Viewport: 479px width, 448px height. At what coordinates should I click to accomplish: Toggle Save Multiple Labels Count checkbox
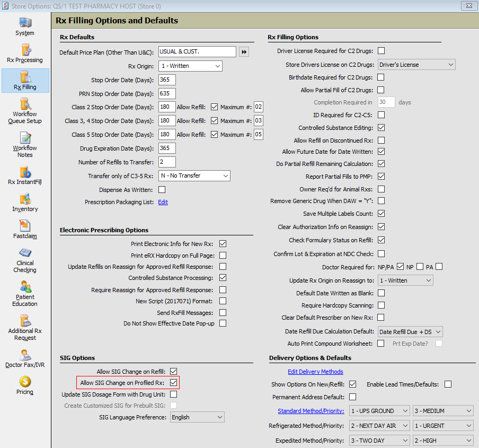[x=382, y=213]
